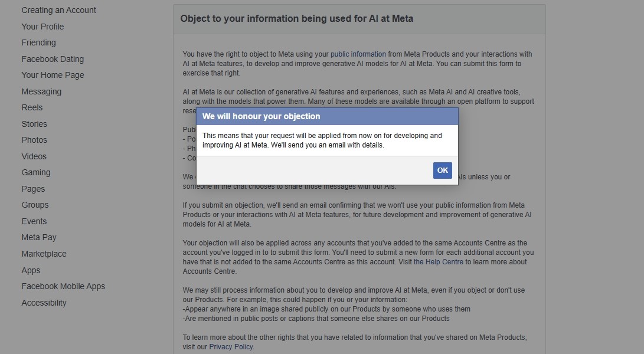Go to Reels help topic
644x354 pixels.
coord(32,107)
